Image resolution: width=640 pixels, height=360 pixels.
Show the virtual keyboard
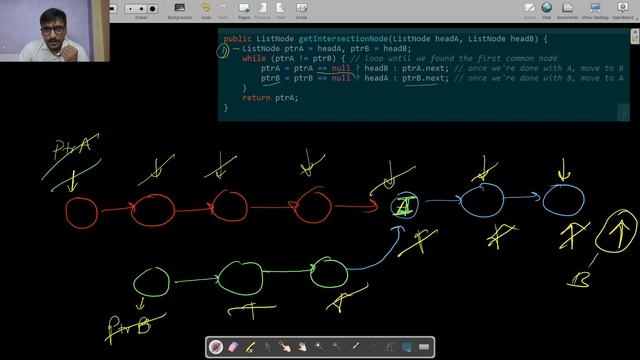(x=424, y=347)
